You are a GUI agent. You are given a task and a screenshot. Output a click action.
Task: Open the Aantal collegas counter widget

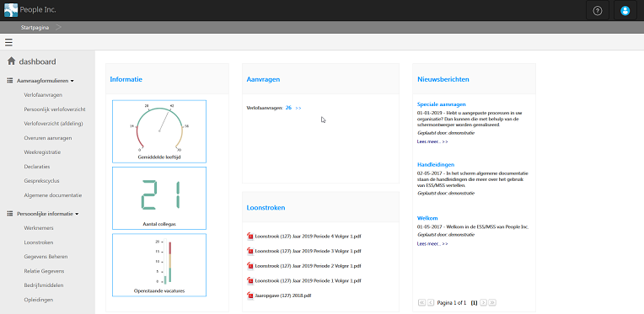pos(159,198)
